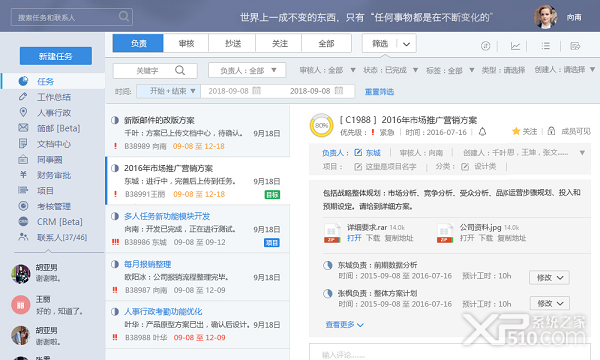Open the 负责人:全部 dropdown filter

tap(247, 70)
